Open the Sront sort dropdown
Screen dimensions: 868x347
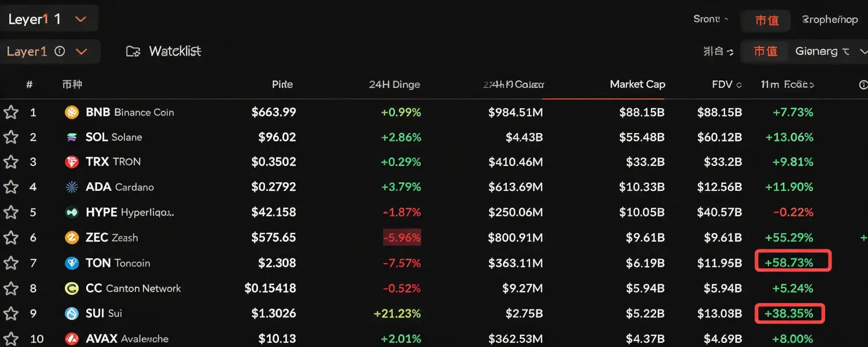tap(711, 19)
